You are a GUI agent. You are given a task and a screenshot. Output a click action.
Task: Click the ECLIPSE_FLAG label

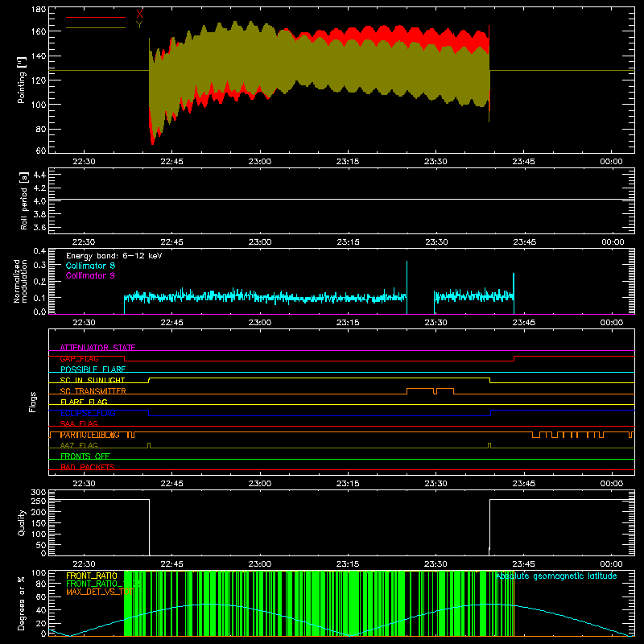click(x=88, y=413)
